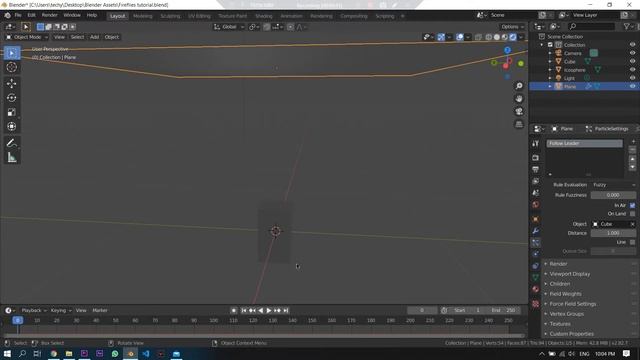Expand the Field Weights panel
The height and width of the screenshot is (360, 640).
(565, 294)
